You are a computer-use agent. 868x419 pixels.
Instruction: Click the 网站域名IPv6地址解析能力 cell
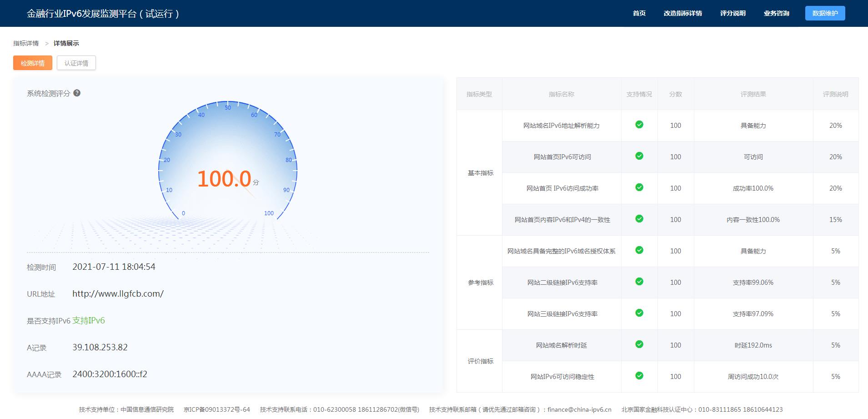coord(562,126)
